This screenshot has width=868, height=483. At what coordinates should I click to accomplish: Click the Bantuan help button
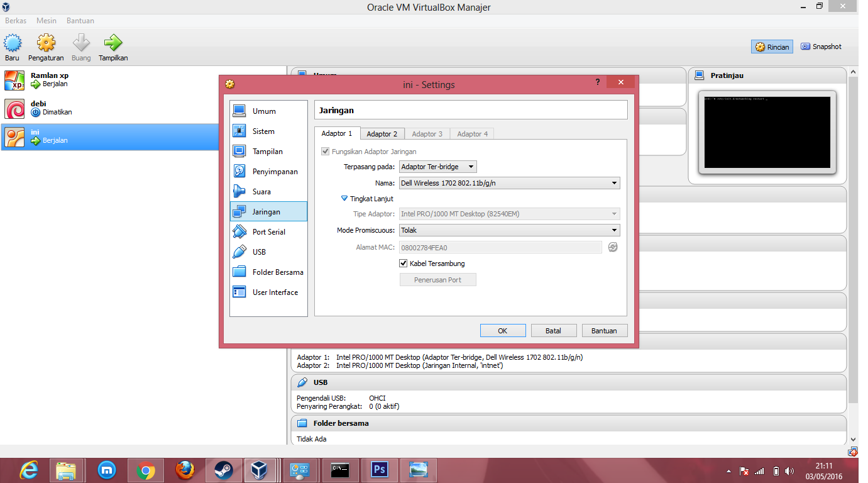605,331
